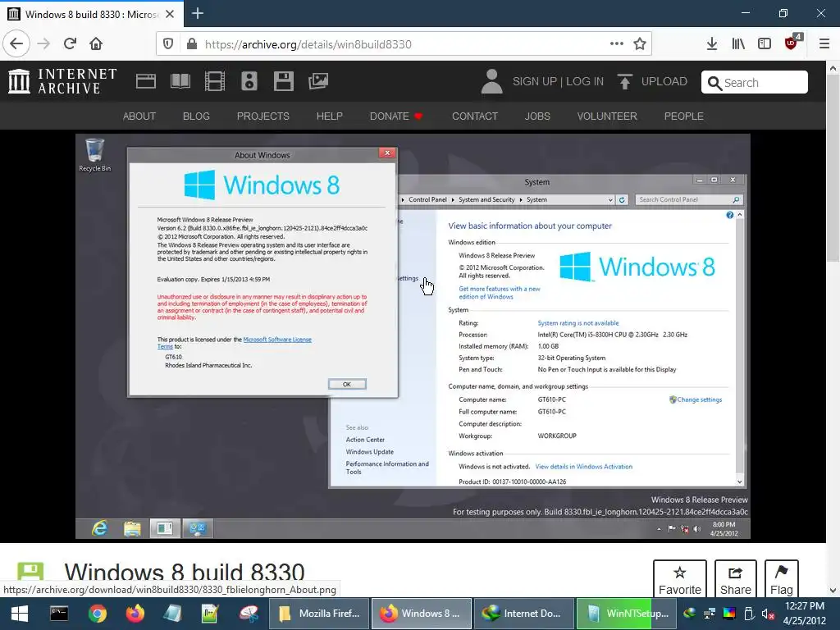The image size is (840, 630).
Task: Click the Share button
Action: click(x=736, y=580)
